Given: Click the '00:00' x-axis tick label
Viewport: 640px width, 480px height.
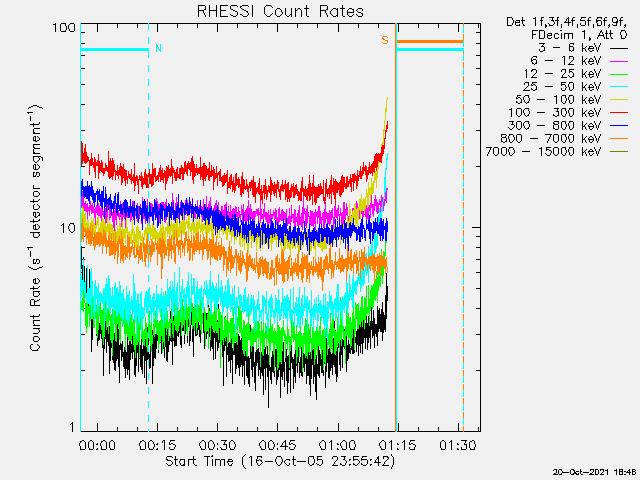Looking at the screenshot, I should click(97, 445).
